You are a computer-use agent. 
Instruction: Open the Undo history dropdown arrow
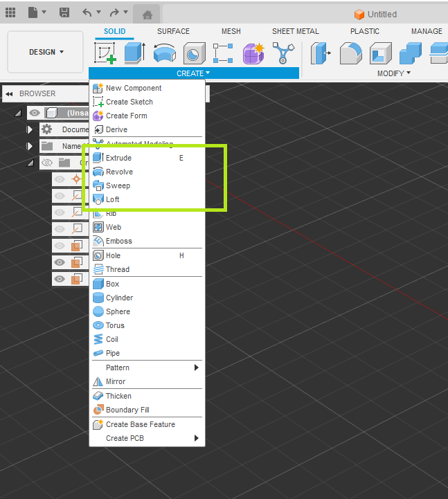(99, 12)
